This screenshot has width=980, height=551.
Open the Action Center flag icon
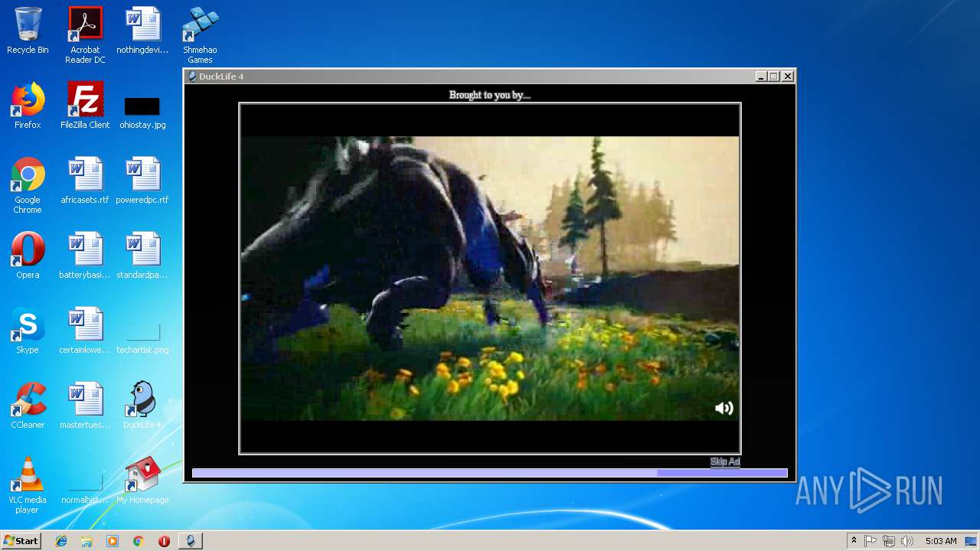click(871, 541)
